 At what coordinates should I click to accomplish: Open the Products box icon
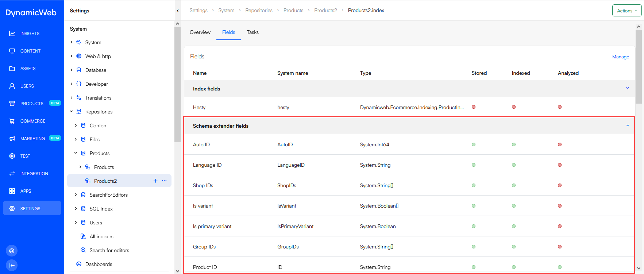[x=12, y=104]
